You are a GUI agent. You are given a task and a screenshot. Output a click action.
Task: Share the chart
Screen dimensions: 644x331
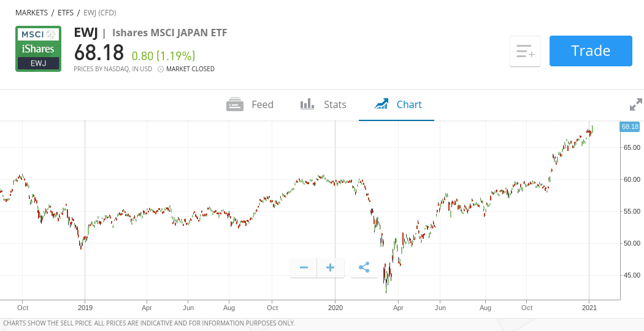point(364,268)
